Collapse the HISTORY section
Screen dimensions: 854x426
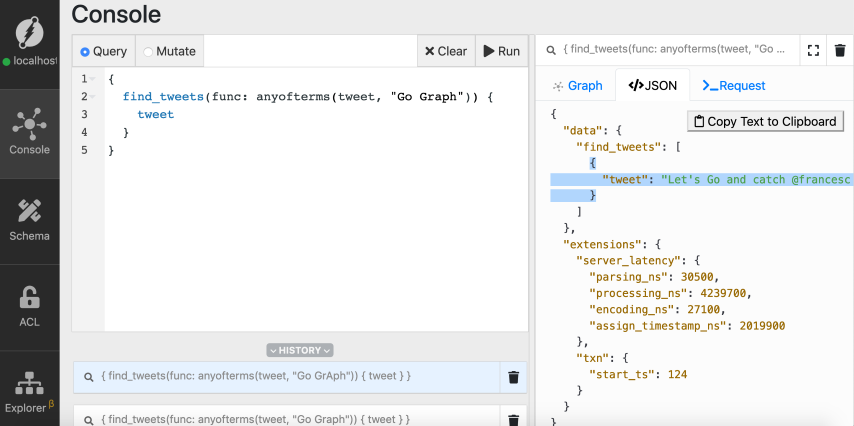pos(300,350)
